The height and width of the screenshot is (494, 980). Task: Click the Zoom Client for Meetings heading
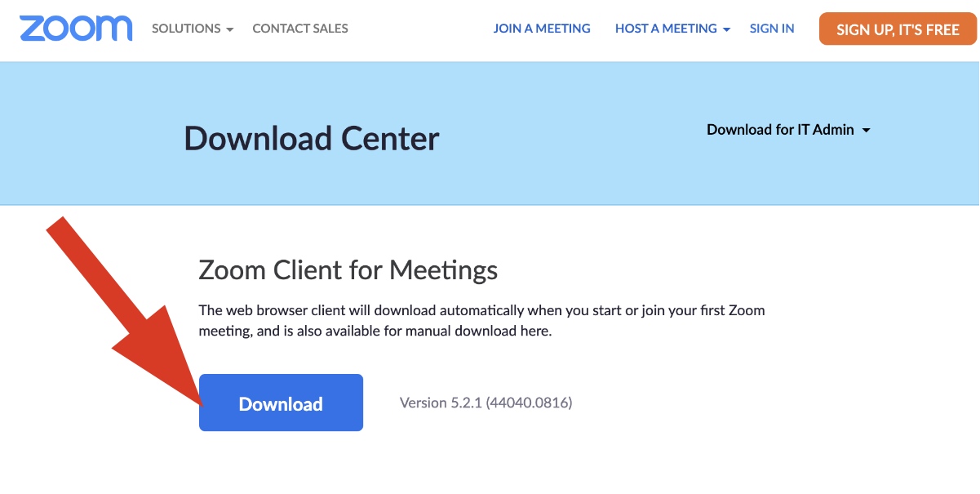(x=348, y=269)
